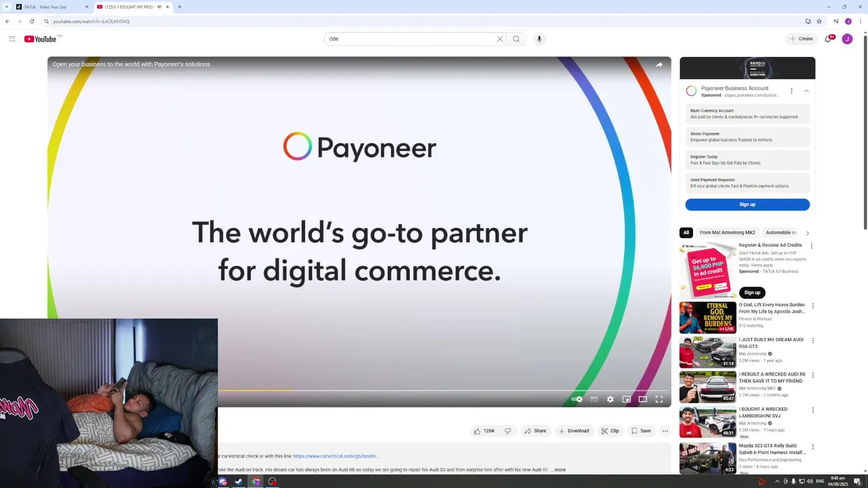This screenshot has width=868, height=488.
Task: Collapse the Payoneer ad panel
Action: click(x=806, y=91)
